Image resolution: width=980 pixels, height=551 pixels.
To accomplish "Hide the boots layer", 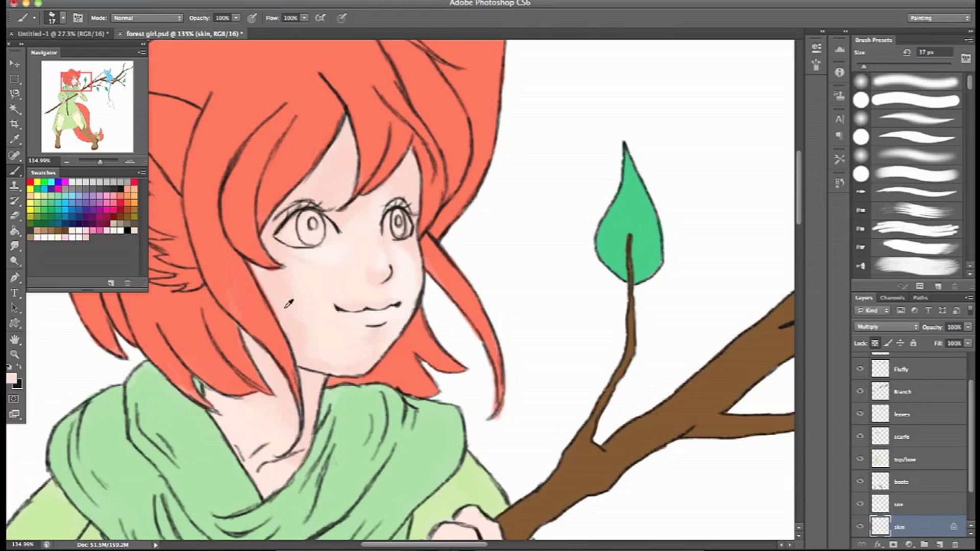I will [860, 481].
